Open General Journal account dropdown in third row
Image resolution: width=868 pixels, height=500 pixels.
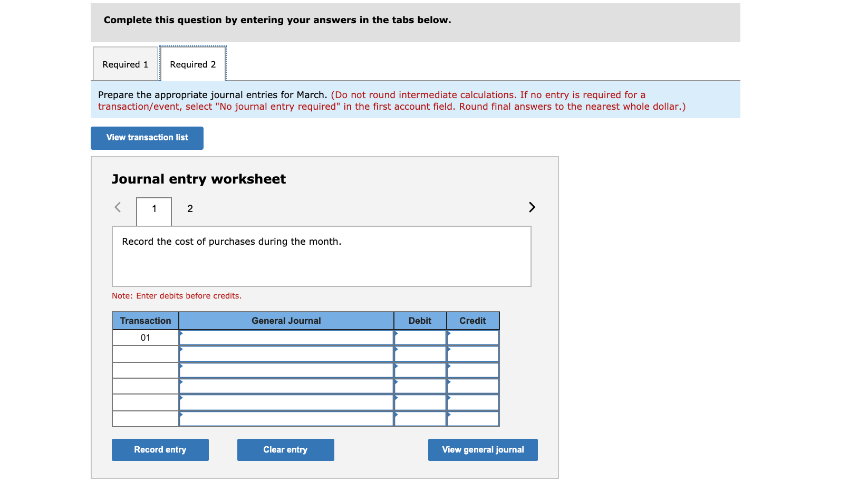tap(286, 370)
